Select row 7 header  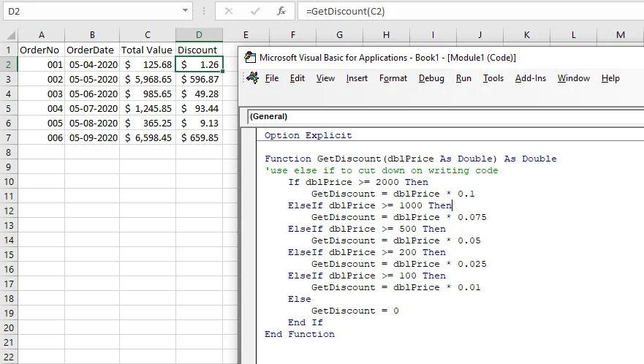(9, 137)
